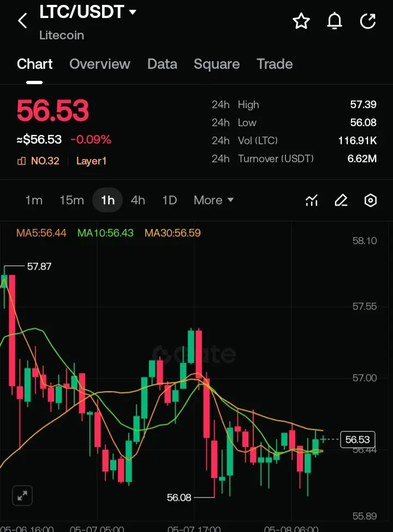
Task: Go back using the left arrow
Action: click(x=22, y=21)
